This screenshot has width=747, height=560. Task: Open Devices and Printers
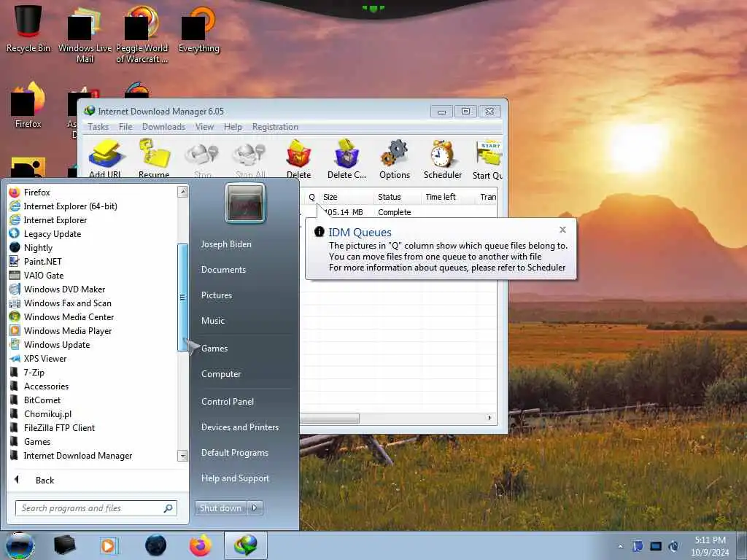pos(239,427)
